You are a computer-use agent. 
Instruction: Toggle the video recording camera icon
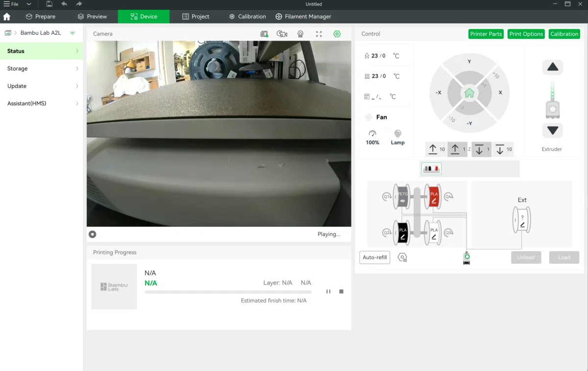[x=282, y=34]
